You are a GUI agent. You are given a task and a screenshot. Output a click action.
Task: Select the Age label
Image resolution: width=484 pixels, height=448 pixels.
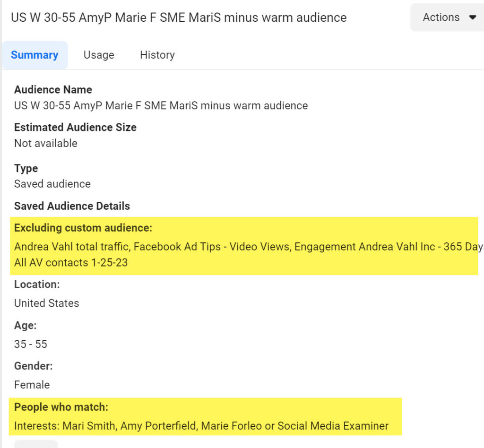tap(26, 325)
